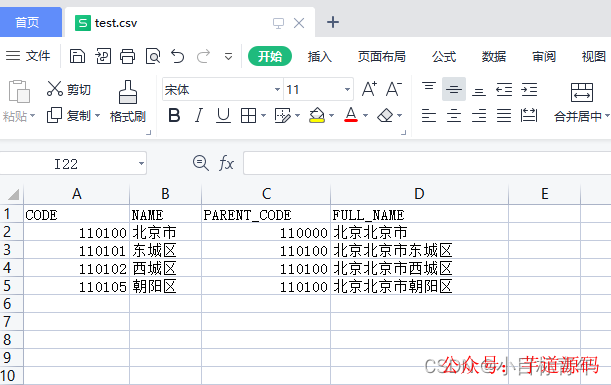Screen dimensions: 611x385
Task: Open the 数据 ribbon tab
Action: pyautogui.click(x=494, y=57)
